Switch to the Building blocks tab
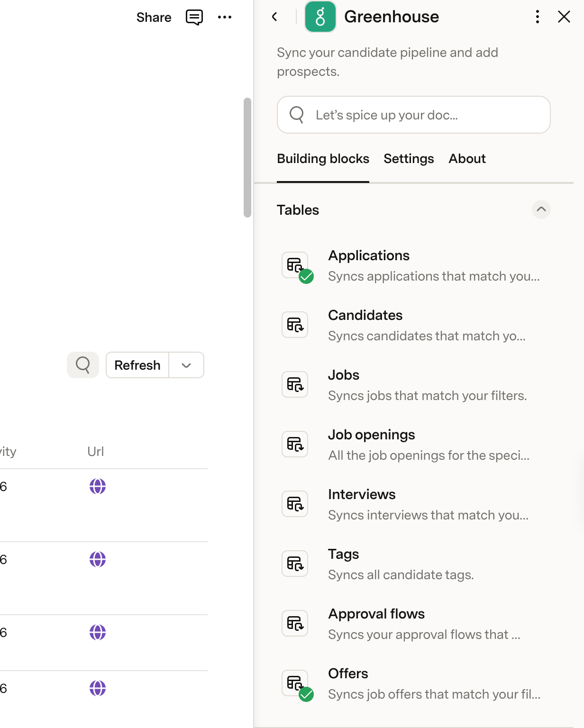 (323, 159)
